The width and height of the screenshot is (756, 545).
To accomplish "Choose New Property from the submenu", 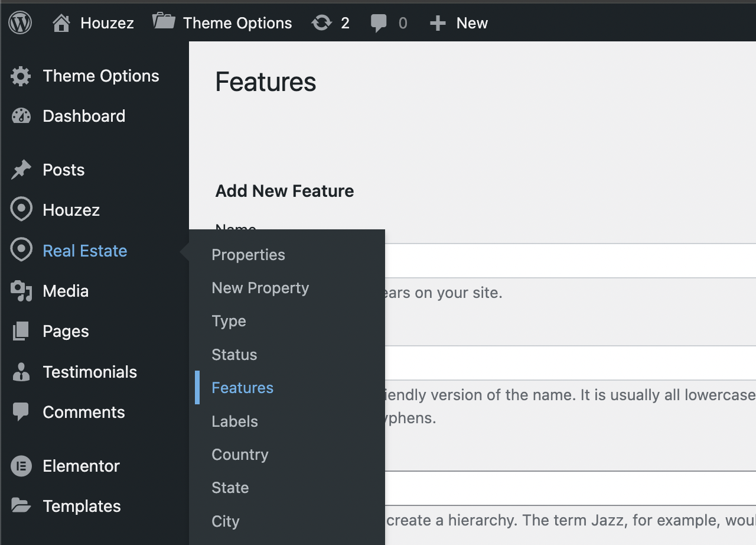I will [260, 288].
